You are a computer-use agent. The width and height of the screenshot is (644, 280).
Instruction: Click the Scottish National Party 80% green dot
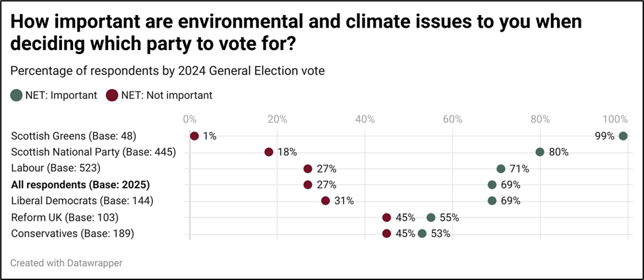pyautogui.click(x=540, y=152)
